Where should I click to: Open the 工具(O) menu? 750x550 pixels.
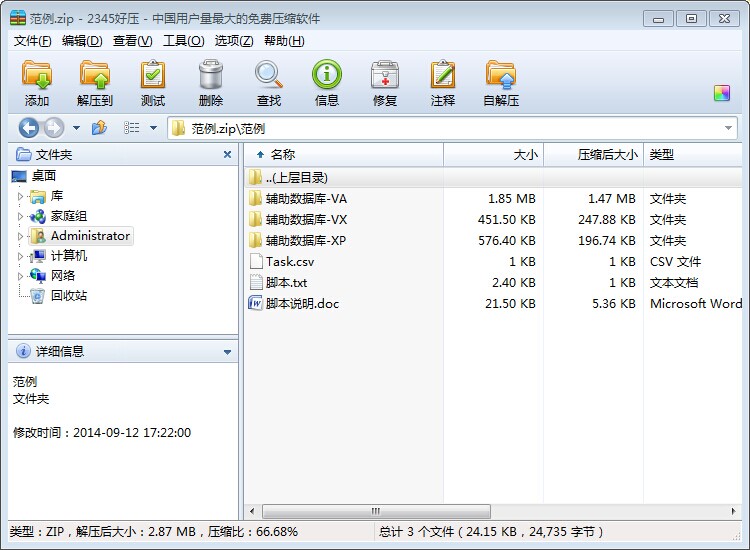tap(184, 41)
